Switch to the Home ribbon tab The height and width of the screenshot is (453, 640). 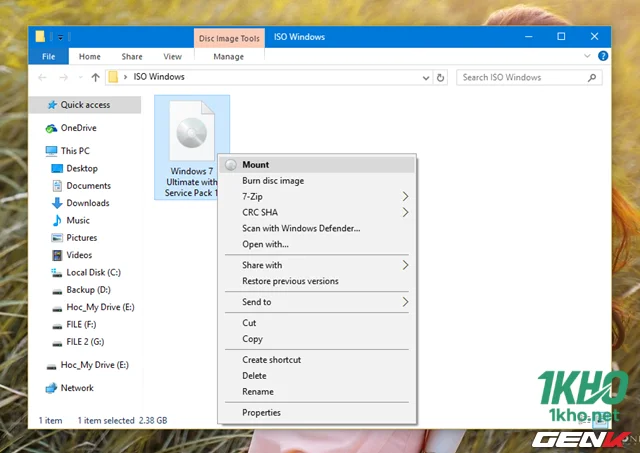click(x=90, y=56)
